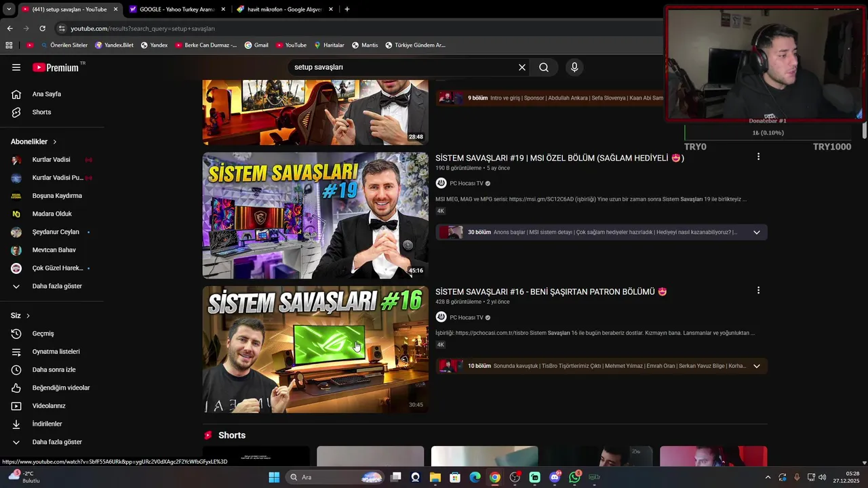Open Kurtlar Vadisi channel subscription

52,160
